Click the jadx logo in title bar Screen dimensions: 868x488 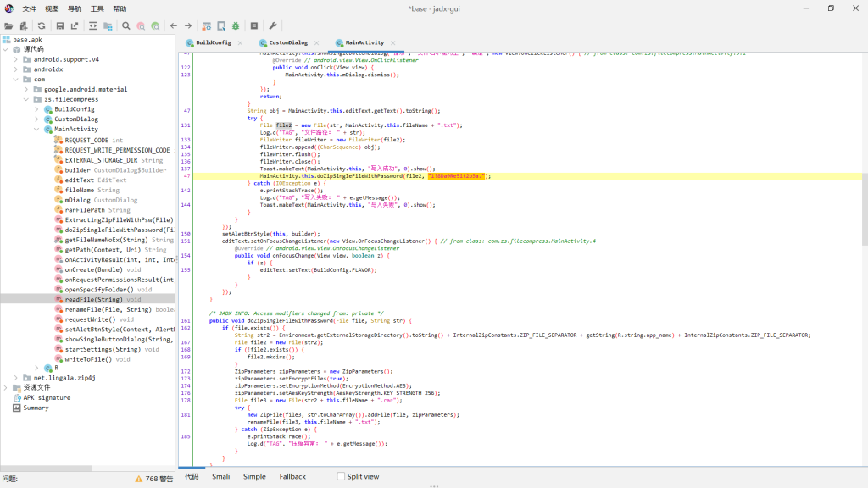(8, 8)
